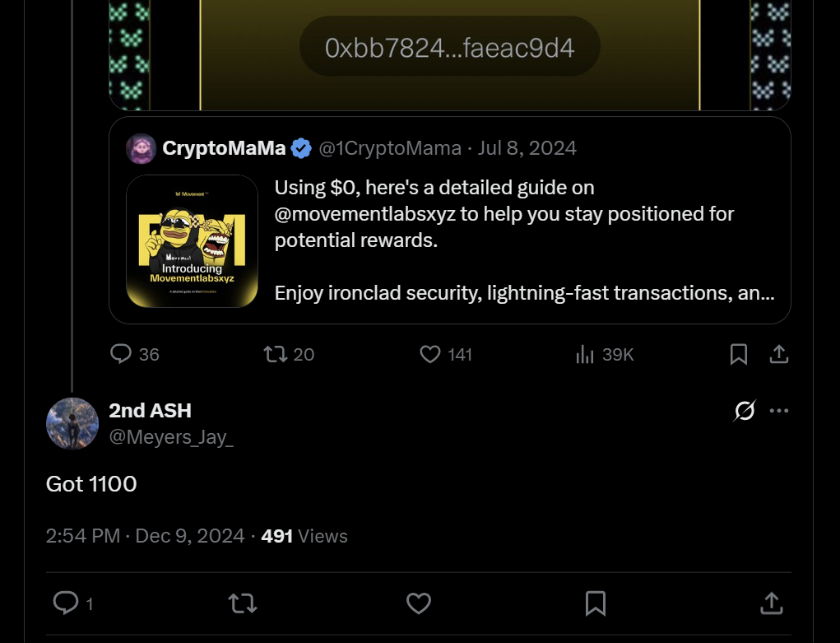Open the @Meyers_Jay_ handle link

click(x=171, y=437)
